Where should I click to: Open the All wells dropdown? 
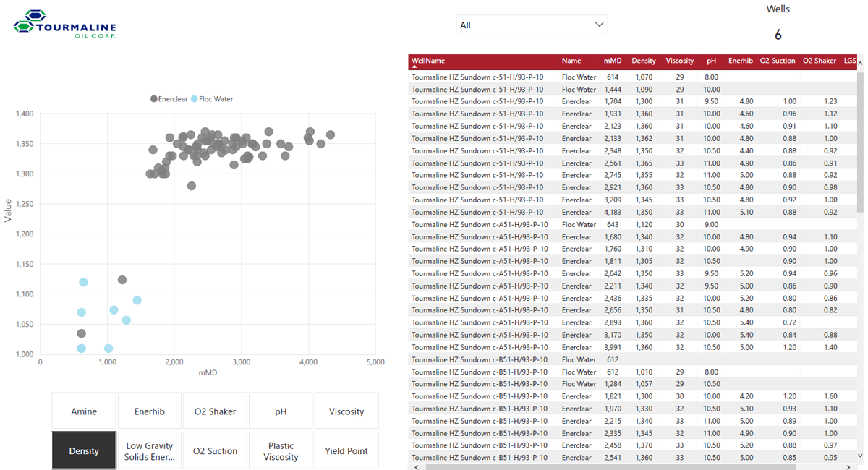[532, 25]
